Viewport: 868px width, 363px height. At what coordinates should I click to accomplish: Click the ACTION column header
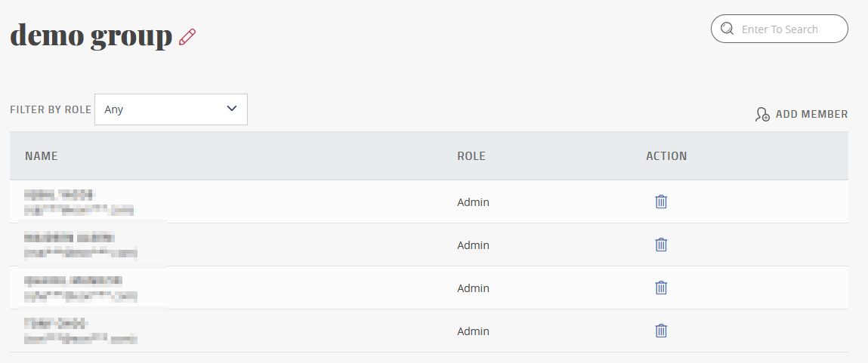pos(666,156)
